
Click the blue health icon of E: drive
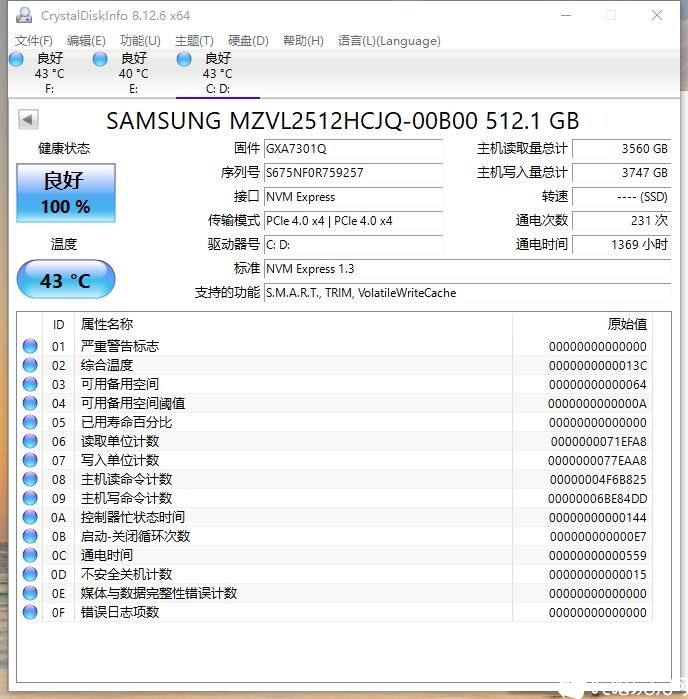(100, 59)
